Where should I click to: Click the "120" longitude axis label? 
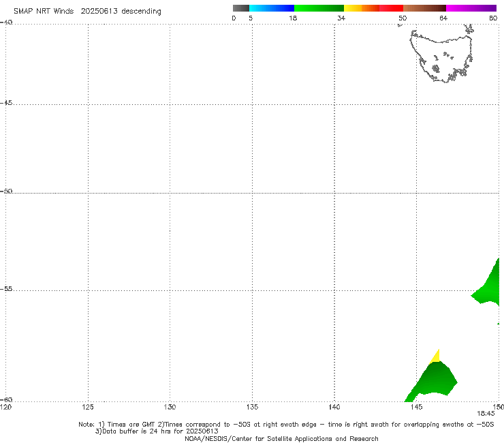pos(5,408)
